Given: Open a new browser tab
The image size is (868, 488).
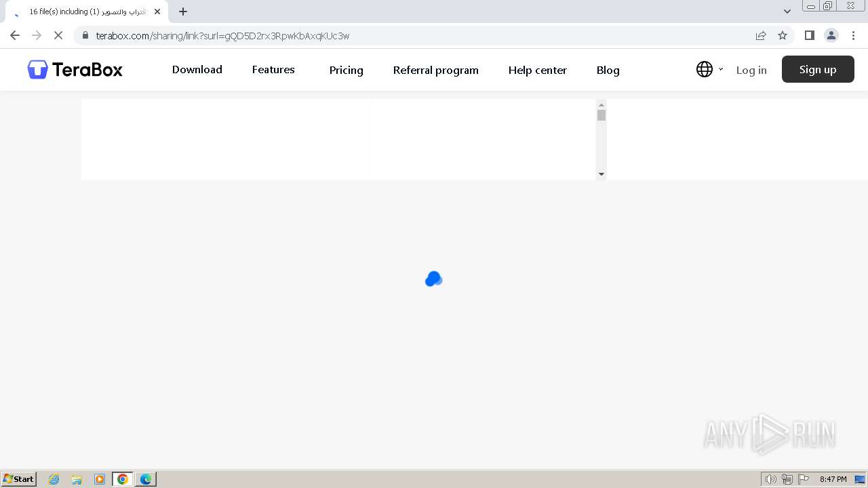Looking at the screenshot, I should tap(183, 12).
